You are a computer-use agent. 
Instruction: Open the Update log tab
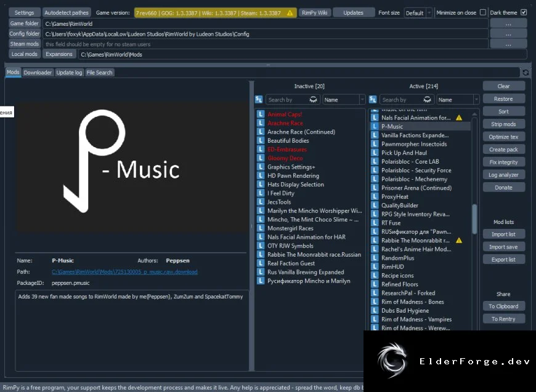click(69, 73)
